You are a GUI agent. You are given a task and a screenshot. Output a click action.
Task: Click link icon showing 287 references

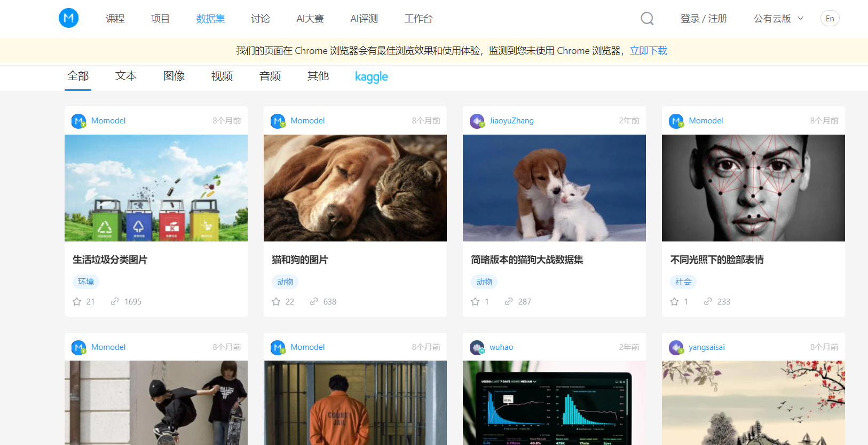(x=509, y=302)
